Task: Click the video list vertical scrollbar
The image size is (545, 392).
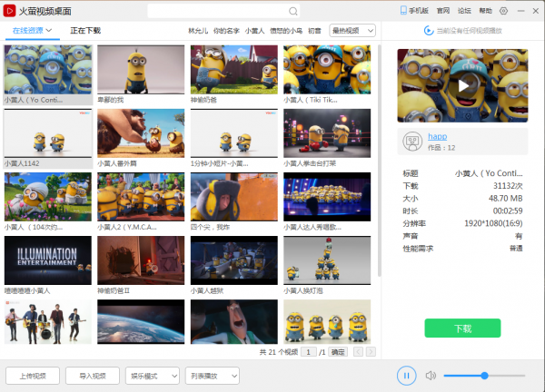Action: pos(379,161)
